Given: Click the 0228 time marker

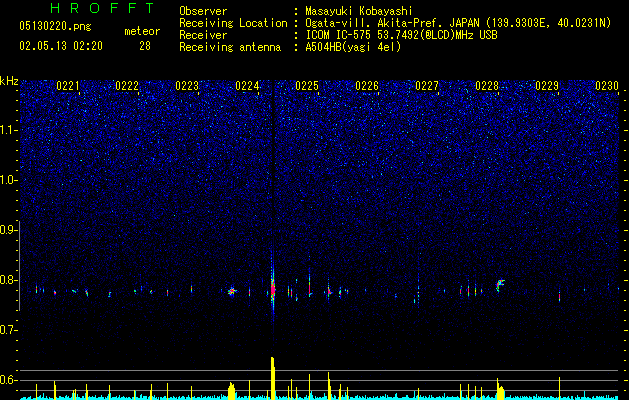Looking at the screenshot, I should (487, 86).
